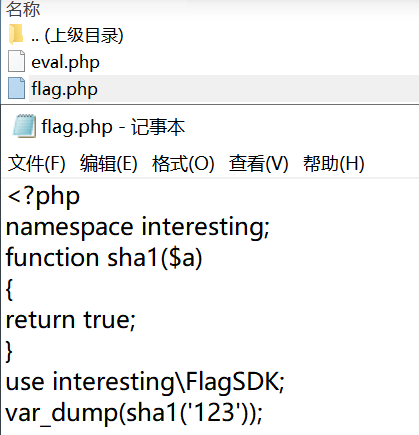This screenshot has width=419, height=435.
Task: Open the 文件(F) menu
Action: click(x=36, y=163)
